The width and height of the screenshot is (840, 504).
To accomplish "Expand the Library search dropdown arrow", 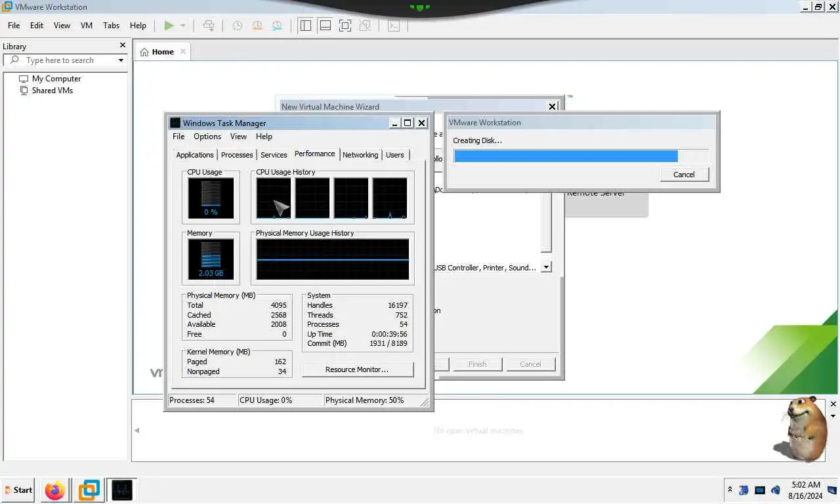I will point(121,60).
